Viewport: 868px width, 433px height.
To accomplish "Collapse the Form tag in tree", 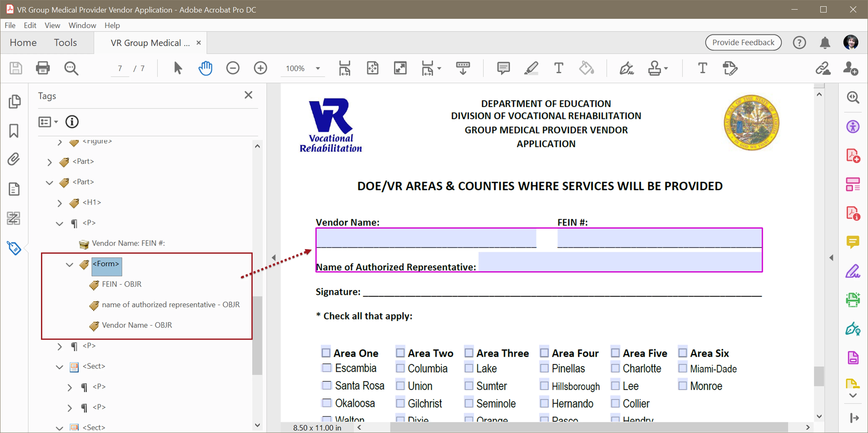I will (x=69, y=264).
